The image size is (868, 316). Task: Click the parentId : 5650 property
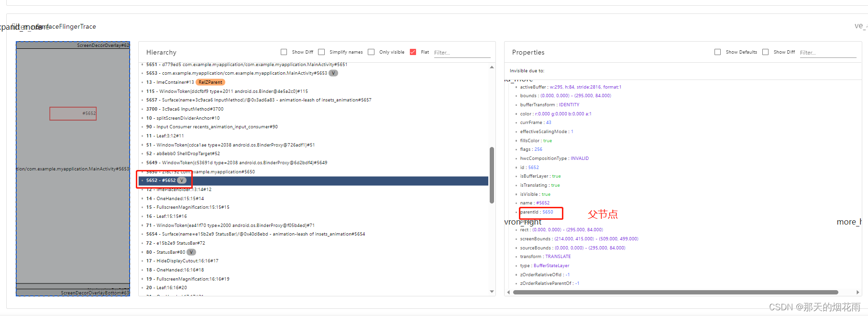coord(537,212)
